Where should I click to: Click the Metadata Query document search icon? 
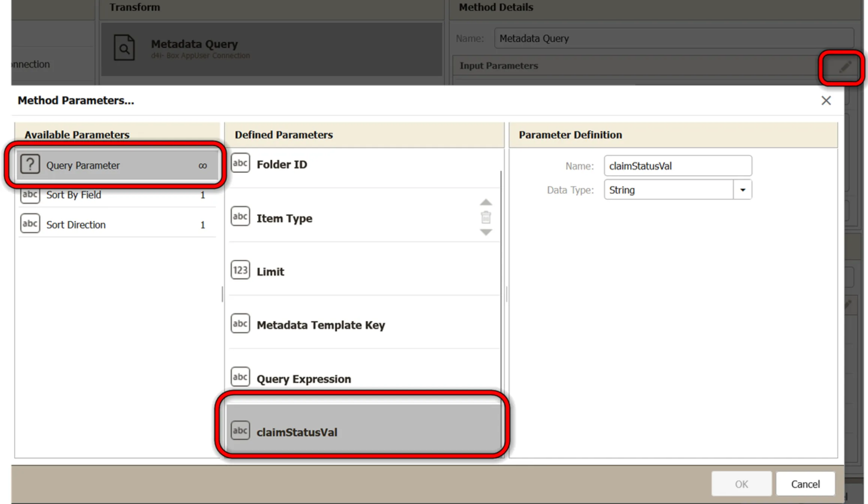pyautogui.click(x=124, y=47)
